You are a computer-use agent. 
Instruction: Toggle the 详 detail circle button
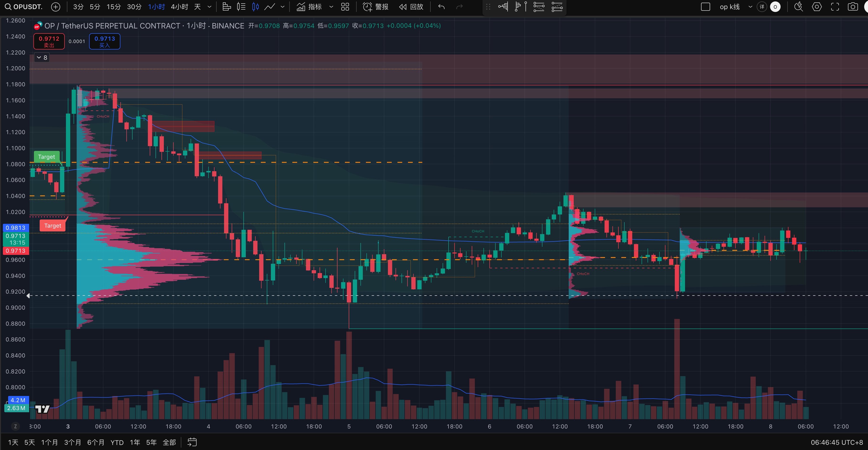point(762,7)
